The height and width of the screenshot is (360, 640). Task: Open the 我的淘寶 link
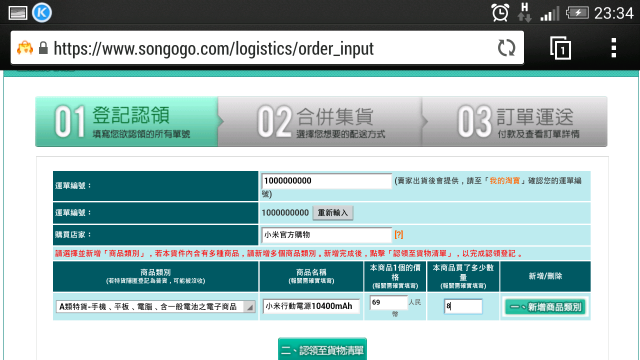[x=504, y=181]
